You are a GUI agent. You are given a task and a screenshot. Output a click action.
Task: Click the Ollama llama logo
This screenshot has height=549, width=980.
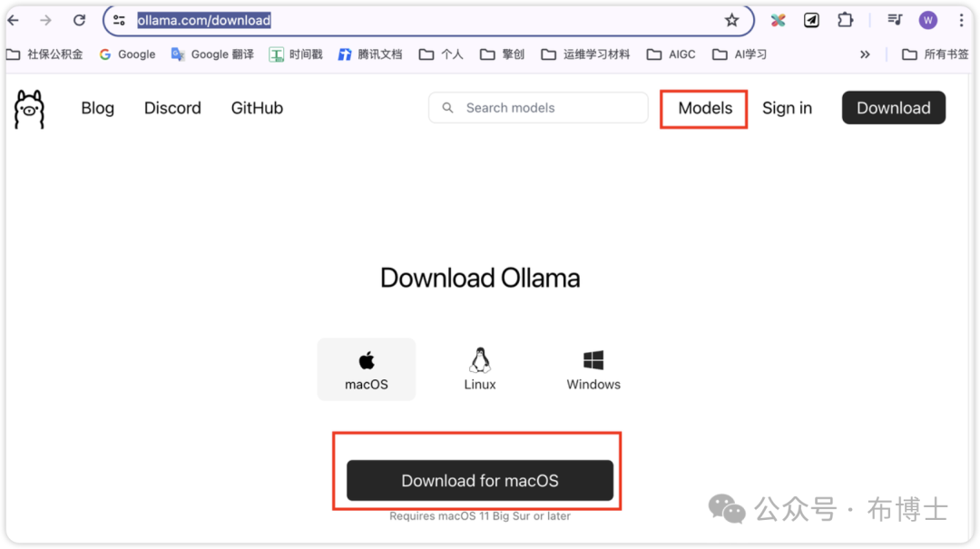[29, 110]
